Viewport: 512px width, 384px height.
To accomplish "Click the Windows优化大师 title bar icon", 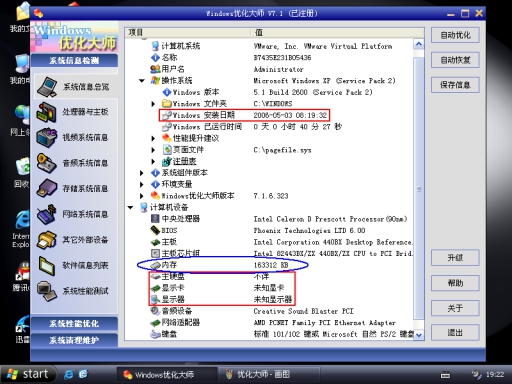I will pyautogui.click(x=39, y=13).
